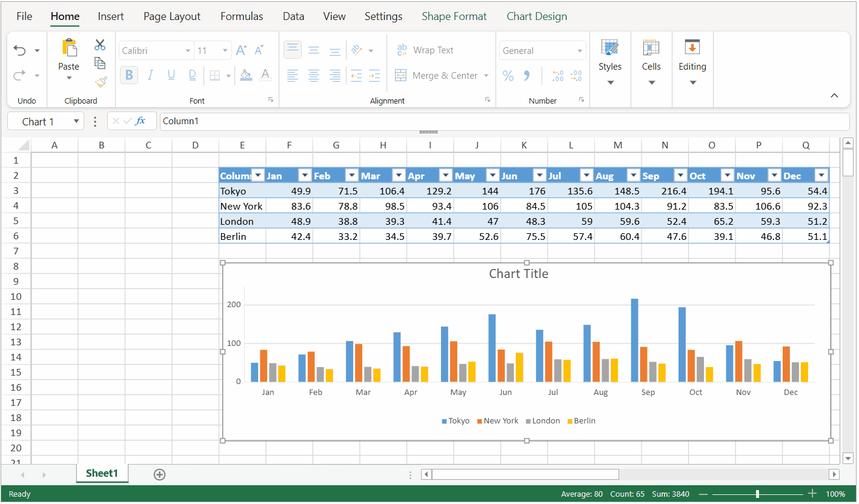Click the Increase Decimal icon
Image resolution: width=859 pixels, height=504 pixels.
[558, 76]
